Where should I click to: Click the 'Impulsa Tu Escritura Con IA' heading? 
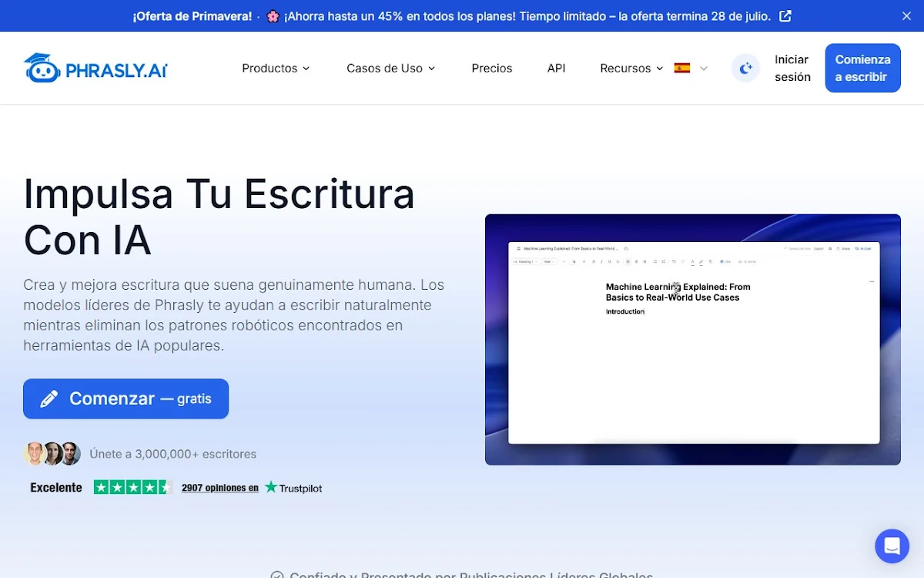pos(219,217)
